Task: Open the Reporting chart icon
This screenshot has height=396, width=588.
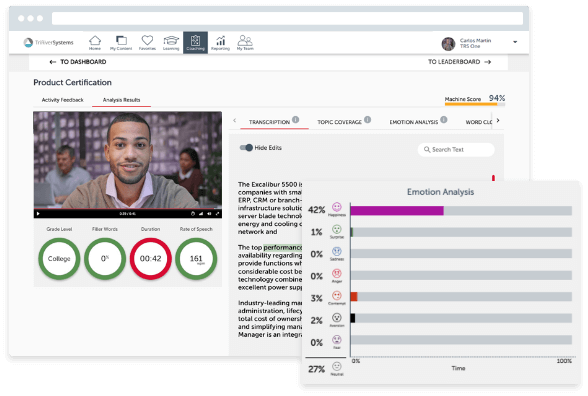Action: coord(220,42)
